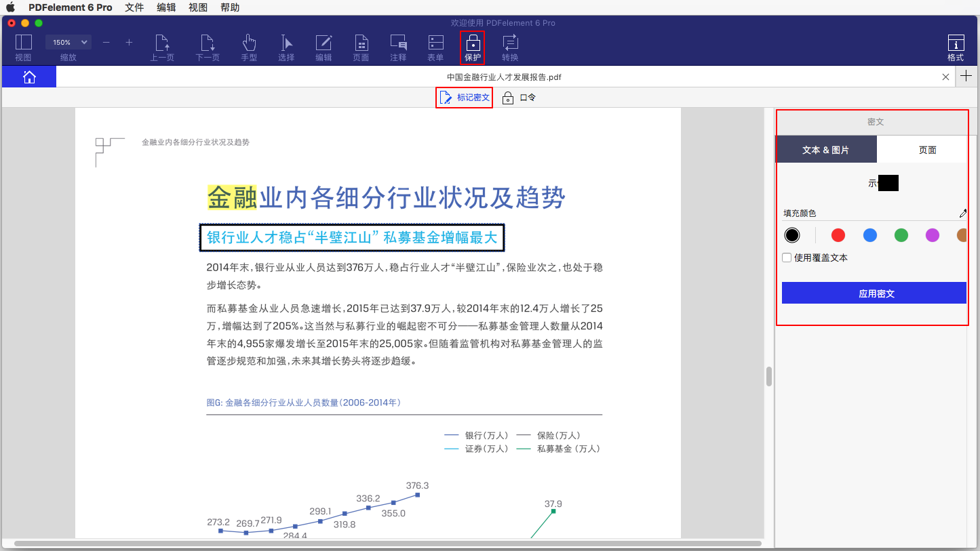Viewport: 980px width, 551px height.
Task: Click the Annotate (注释) toolbar icon
Action: tap(398, 43)
